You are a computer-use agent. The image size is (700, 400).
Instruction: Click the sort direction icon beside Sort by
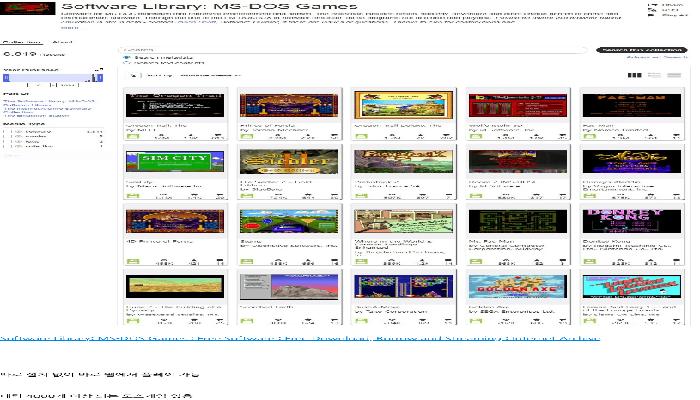tap(129, 75)
